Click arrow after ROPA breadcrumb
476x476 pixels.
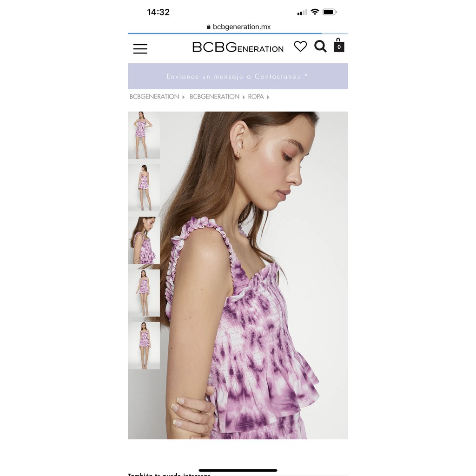pyautogui.click(x=268, y=97)
